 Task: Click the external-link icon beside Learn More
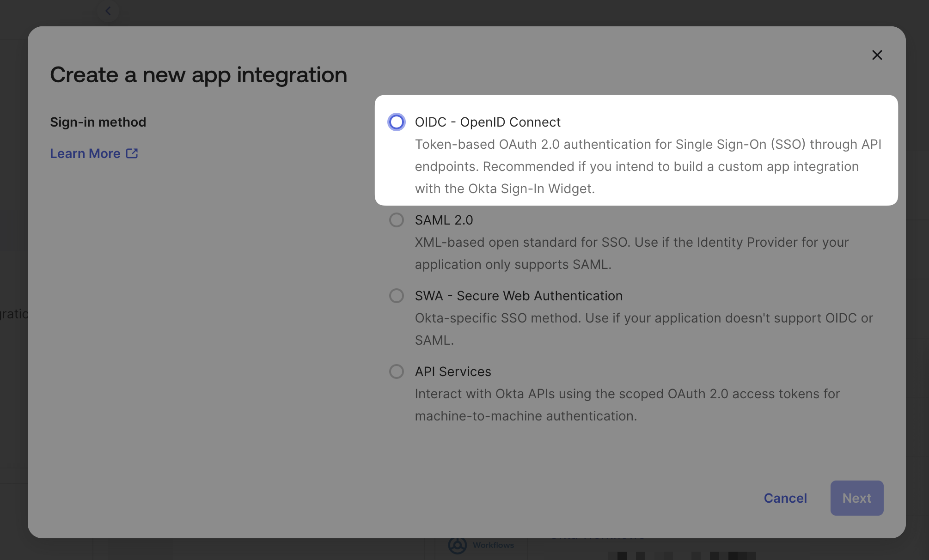coord(133,153)
